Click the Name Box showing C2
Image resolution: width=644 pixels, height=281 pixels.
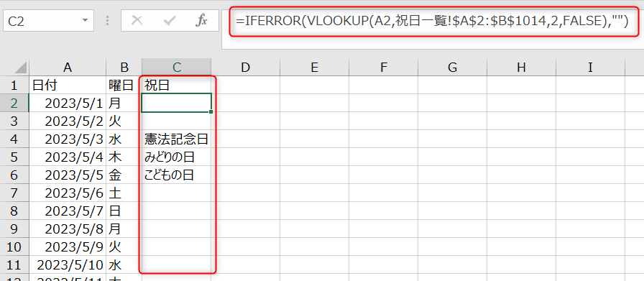[x=48, y=21]
